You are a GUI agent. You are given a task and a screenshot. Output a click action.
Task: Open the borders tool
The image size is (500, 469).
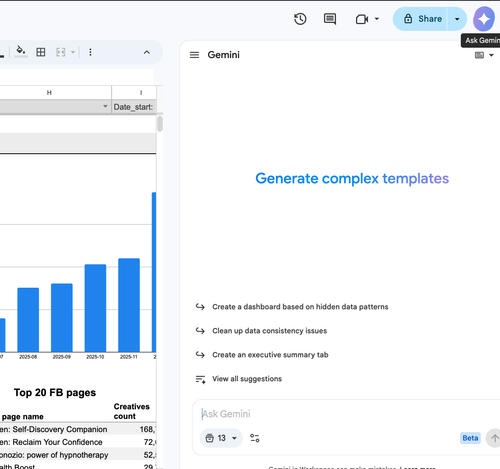point(41,52)
